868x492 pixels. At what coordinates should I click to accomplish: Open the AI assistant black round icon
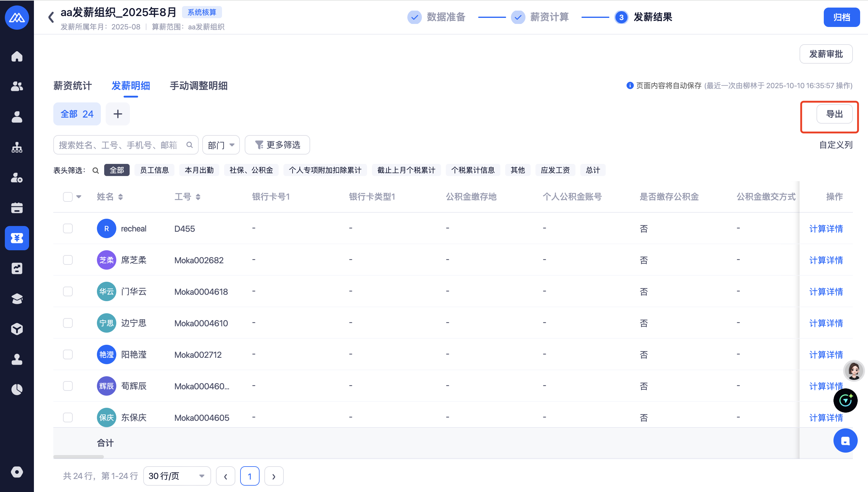tap(845, 401)
